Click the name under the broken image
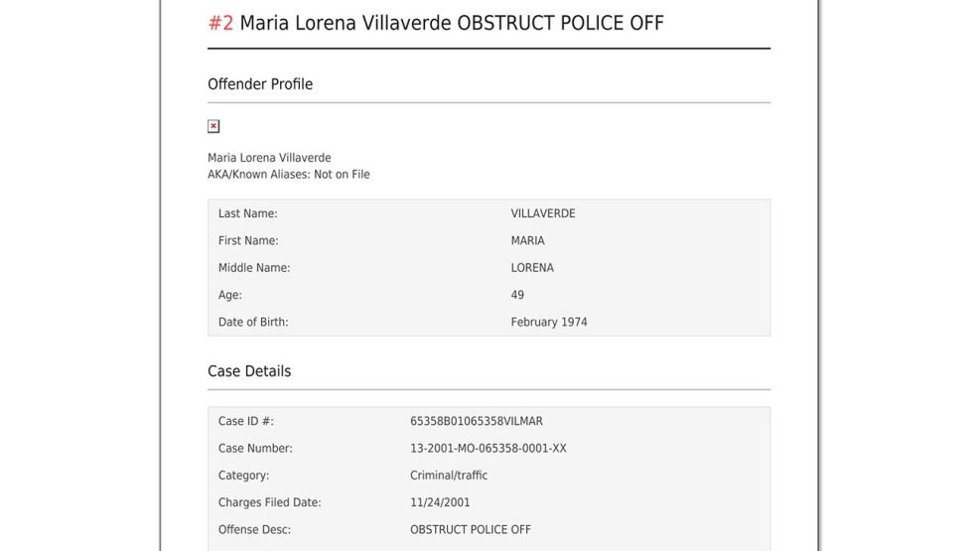The height and width of the screenshot is (551, 980). coord(269,158)
